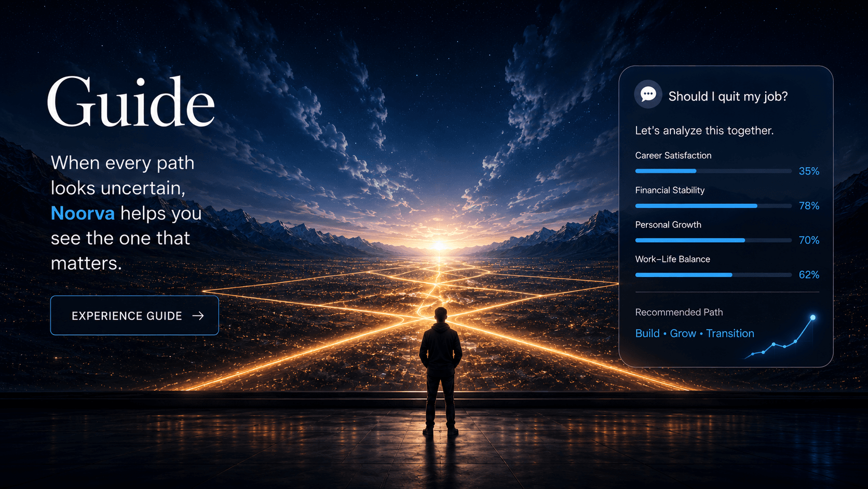Click the 'see the one that' tagline line

point(120,238)
